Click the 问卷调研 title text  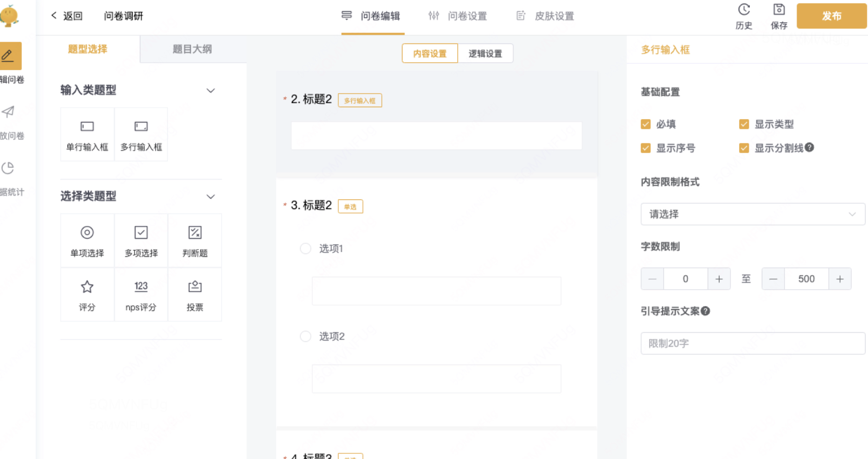click(124, 16)
